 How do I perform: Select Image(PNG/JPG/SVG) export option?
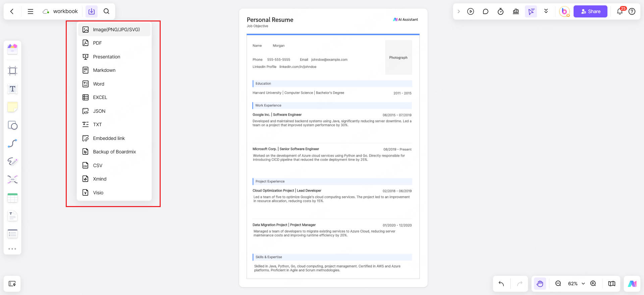click(116, 30)
